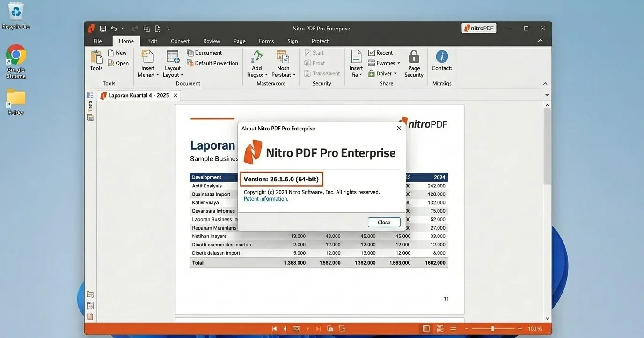Select continuous lines view icon in status bar
This screenshot has width=644, height=338.
tap(453, 329)
